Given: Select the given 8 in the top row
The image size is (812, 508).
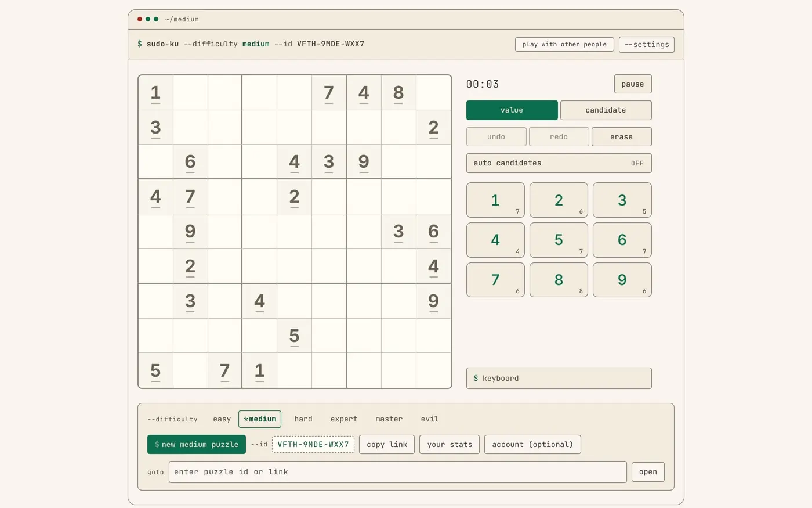Looking at the screenshot, I should [x=398, y=93].
